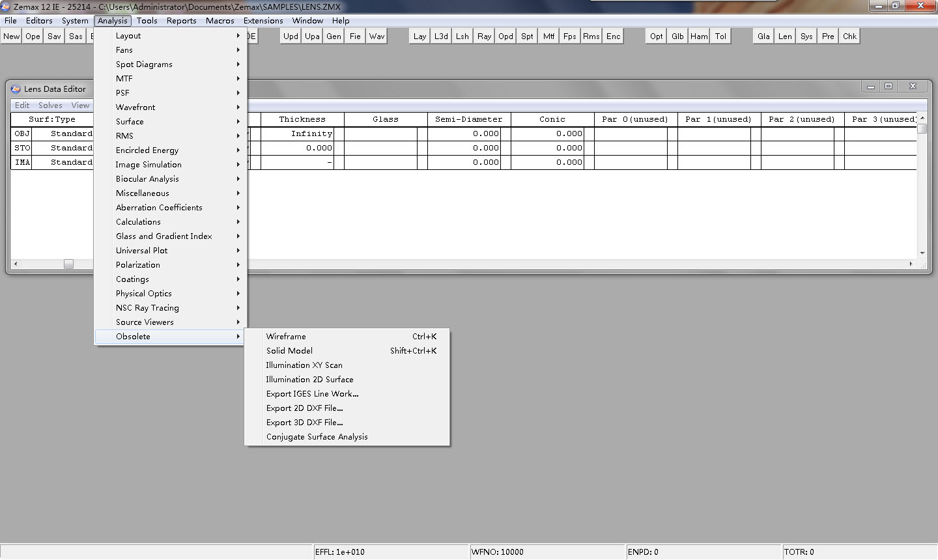Screen dimensions: 938x560
Task: Open the Fie (Field Data) toolbar button
Action: [x=356, y=36]
